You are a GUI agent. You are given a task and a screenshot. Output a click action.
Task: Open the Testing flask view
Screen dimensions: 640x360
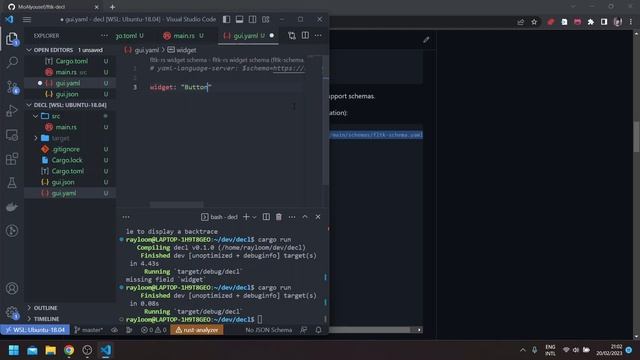(12, 183)
